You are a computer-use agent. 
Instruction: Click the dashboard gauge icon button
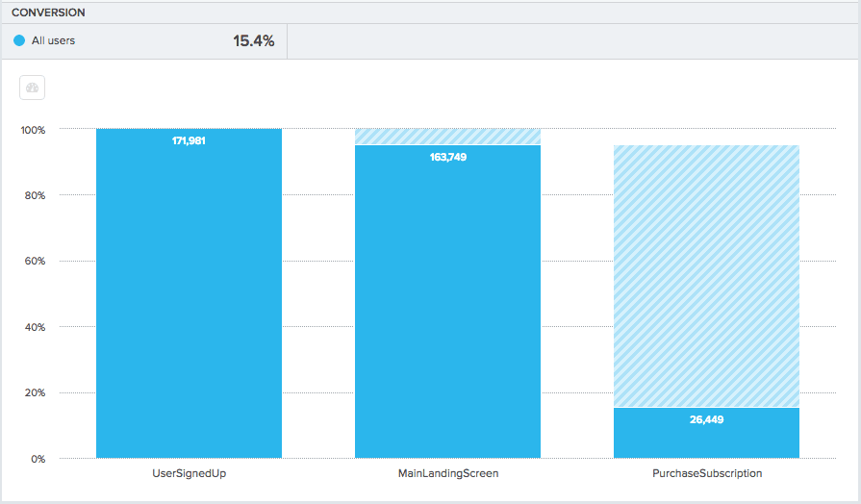[x=33, y=88]
